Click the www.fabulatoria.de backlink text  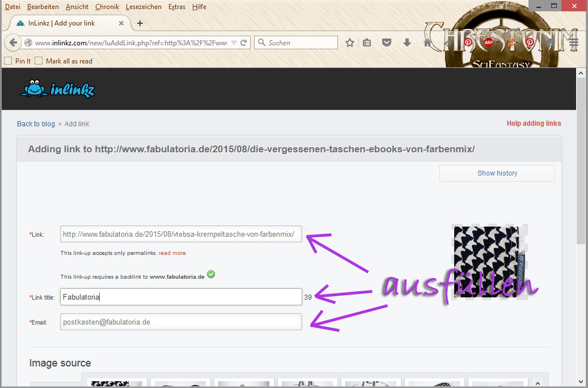tap(177, 277)
